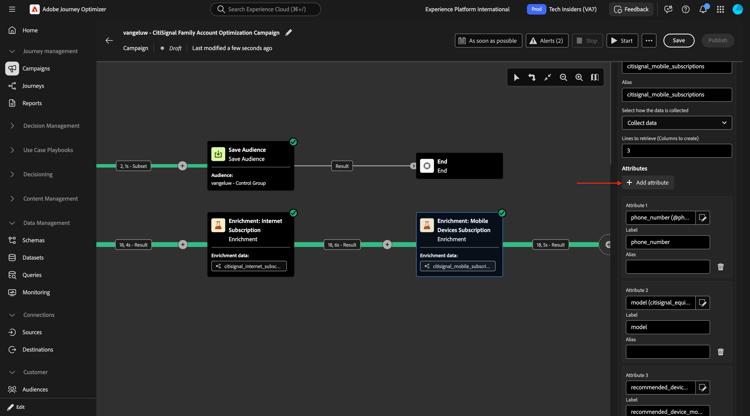Open the Home page icon

pyautogui.click(x=12, y=30)
